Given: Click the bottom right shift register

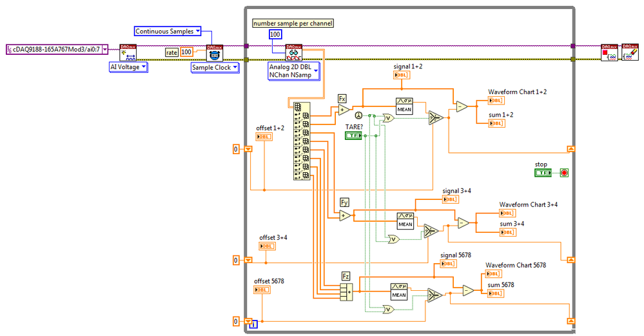Looking at the screenshot, I should click(571, 321).
